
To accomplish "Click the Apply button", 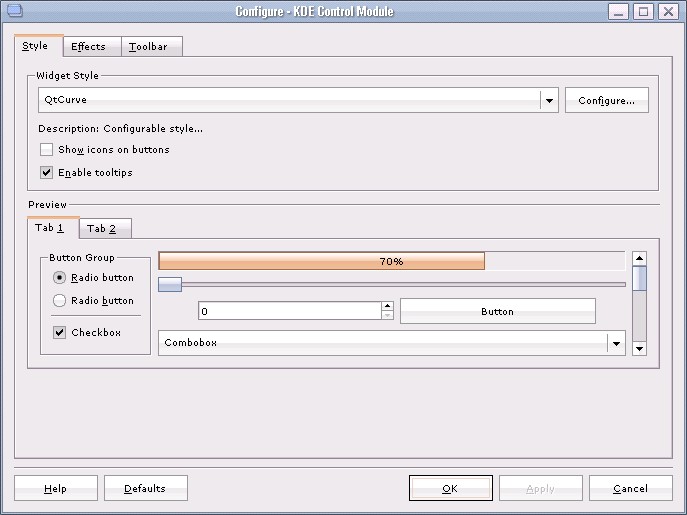I will click(541, 488).
